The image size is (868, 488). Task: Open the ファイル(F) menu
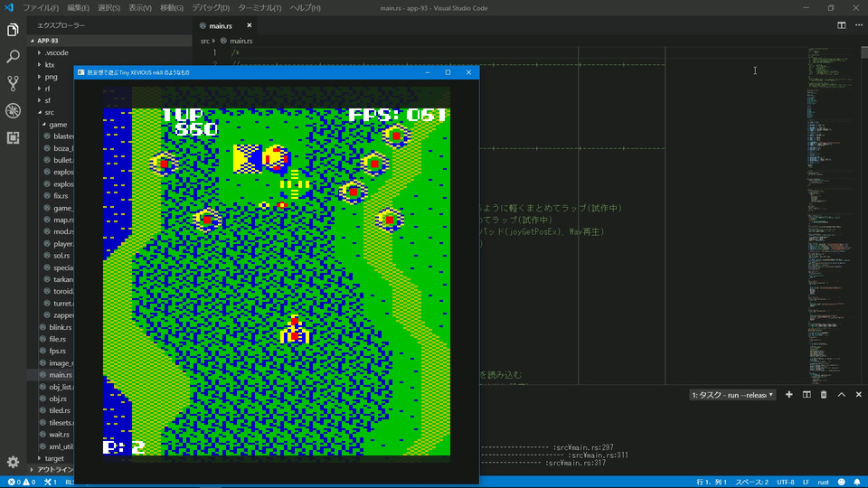[x=41, y=8]
